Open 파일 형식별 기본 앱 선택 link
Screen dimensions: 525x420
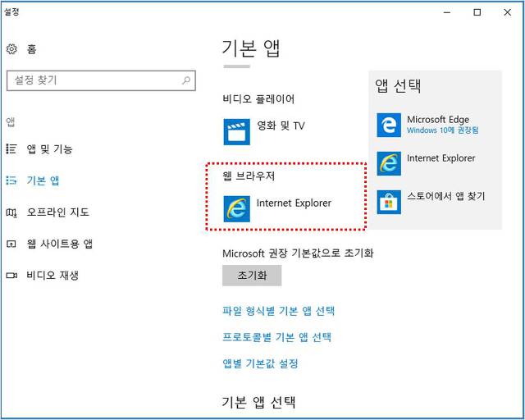point(279,311)
